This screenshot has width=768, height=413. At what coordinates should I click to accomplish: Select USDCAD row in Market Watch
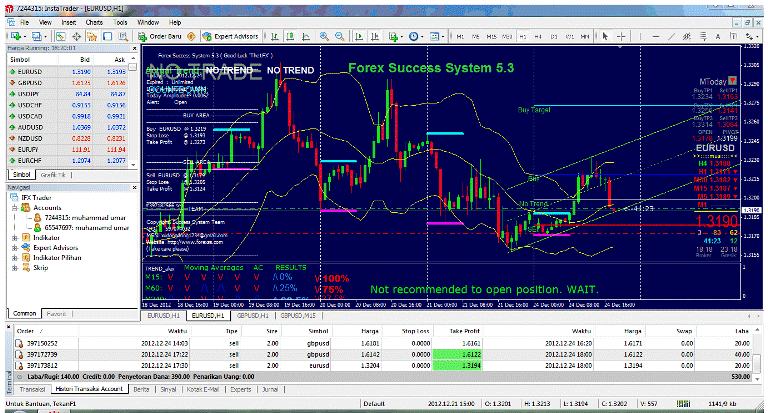68,116
